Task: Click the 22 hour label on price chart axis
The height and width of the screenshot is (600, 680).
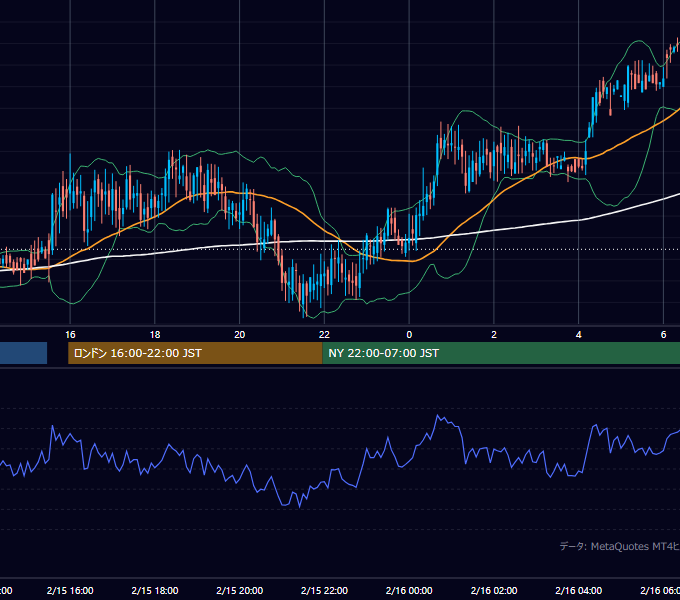Action: [324, 334]
